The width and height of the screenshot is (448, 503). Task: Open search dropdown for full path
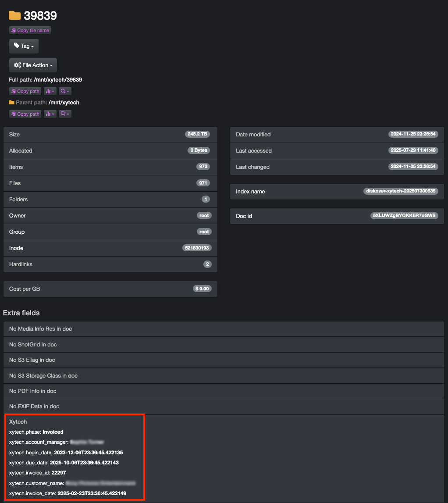65,91
